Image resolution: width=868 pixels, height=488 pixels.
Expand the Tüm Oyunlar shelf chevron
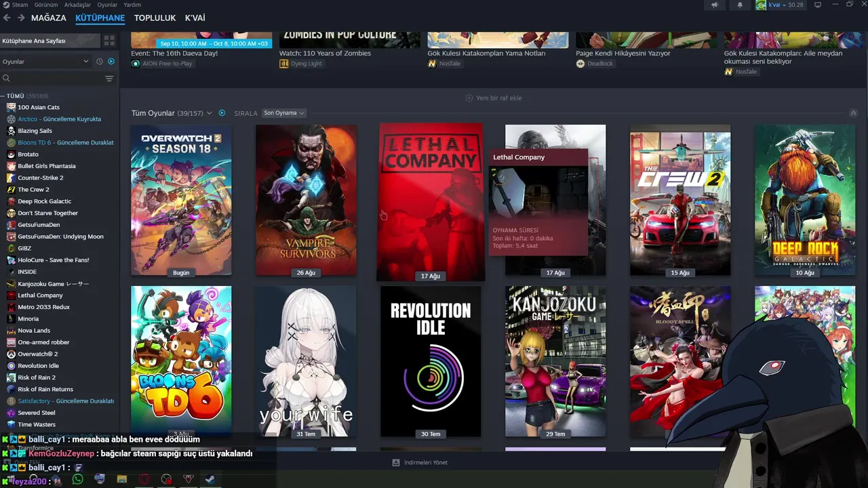[x=210, y=113]
